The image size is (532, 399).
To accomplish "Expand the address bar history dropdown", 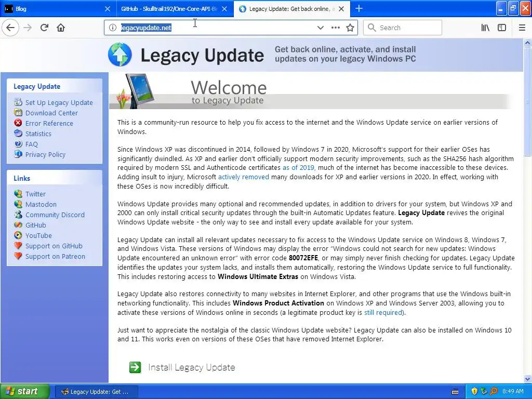I will [320, 28].
